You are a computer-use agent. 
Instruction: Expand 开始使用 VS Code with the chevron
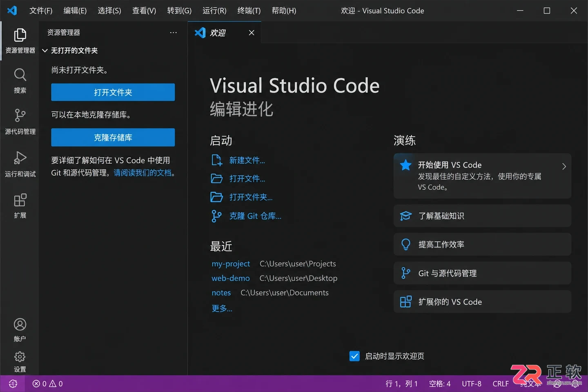pyautogui.click(x=564, y=166)
